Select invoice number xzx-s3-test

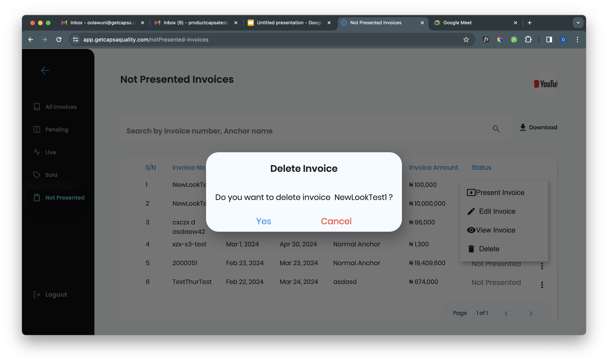click(x=189, y=244)
